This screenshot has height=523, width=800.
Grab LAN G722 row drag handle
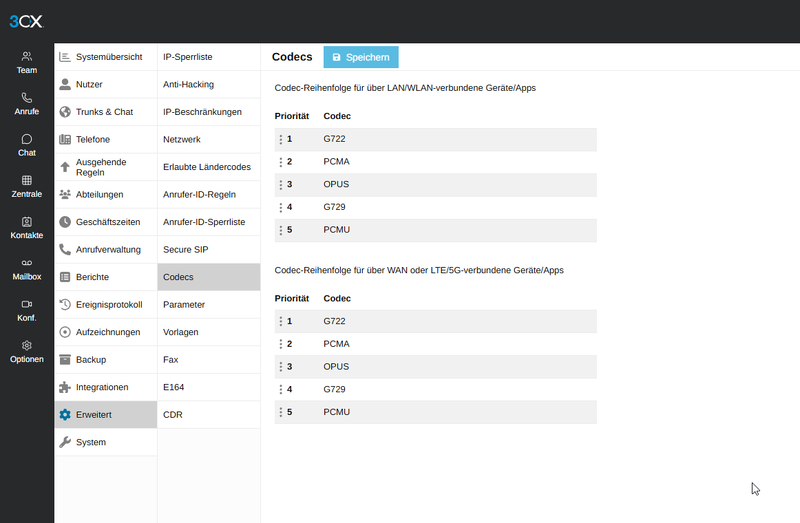tap(281, 139)
